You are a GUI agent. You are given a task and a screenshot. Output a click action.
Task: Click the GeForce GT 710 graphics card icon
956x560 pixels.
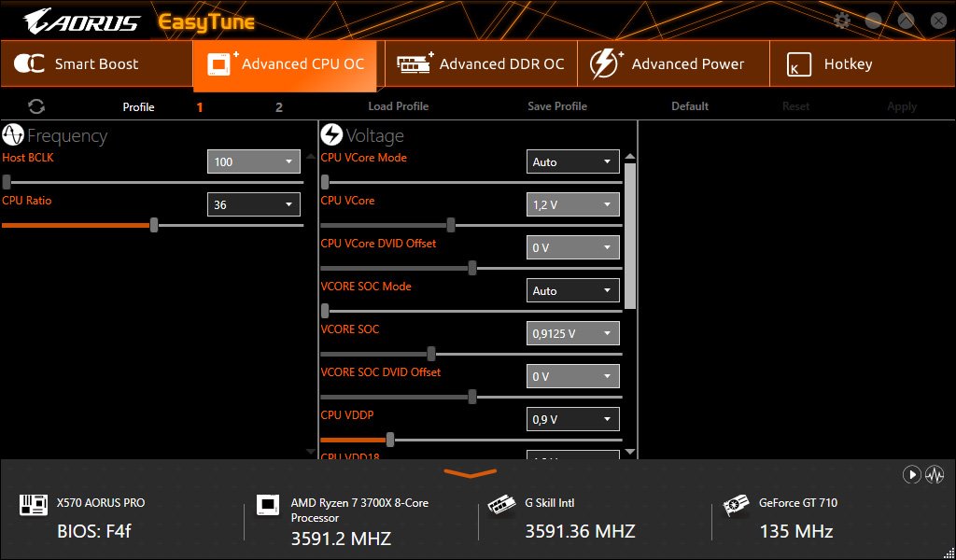[737, 507]
